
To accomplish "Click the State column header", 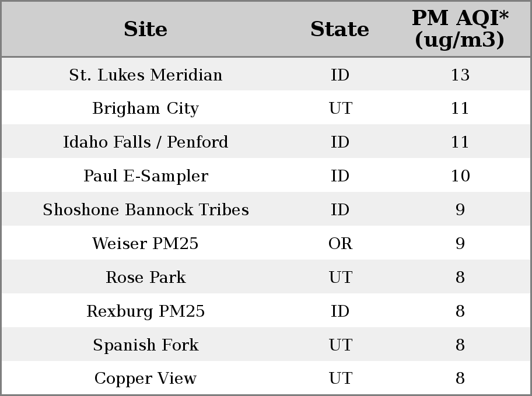I will 339,29.
